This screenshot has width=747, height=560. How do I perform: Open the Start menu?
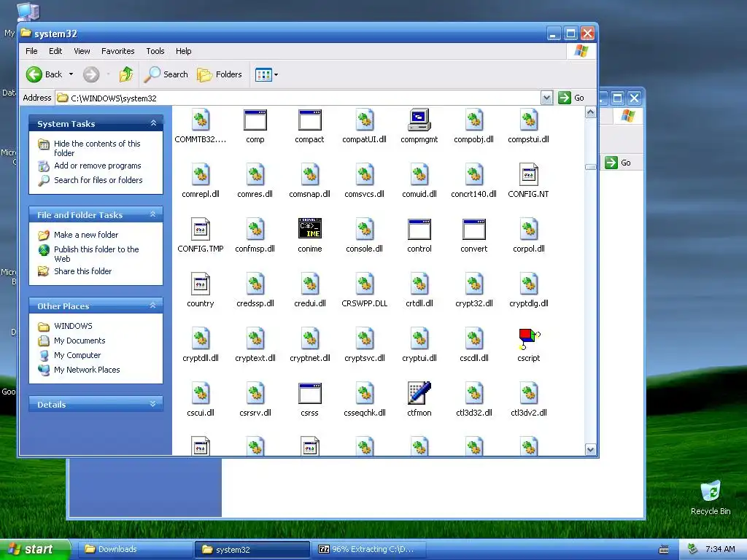35,549
